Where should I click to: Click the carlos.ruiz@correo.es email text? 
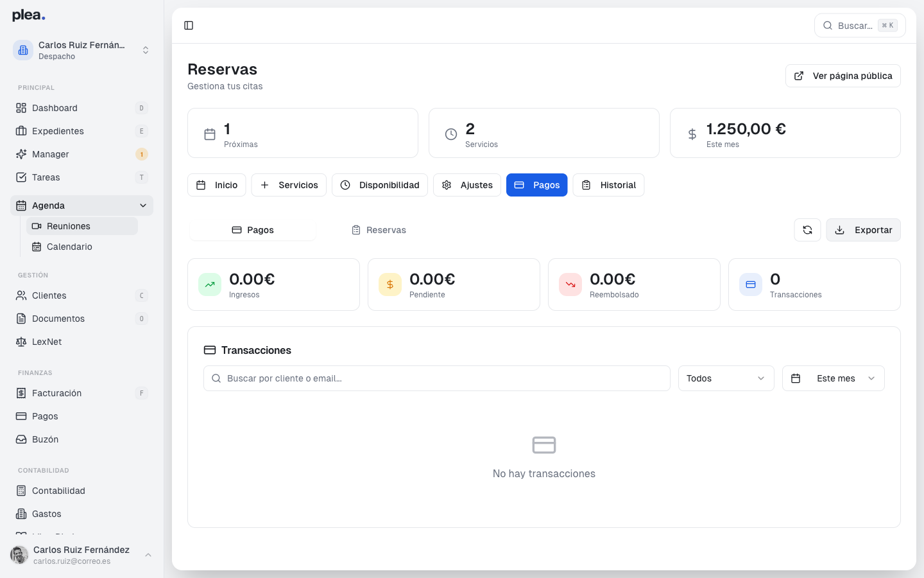(72, 561)
